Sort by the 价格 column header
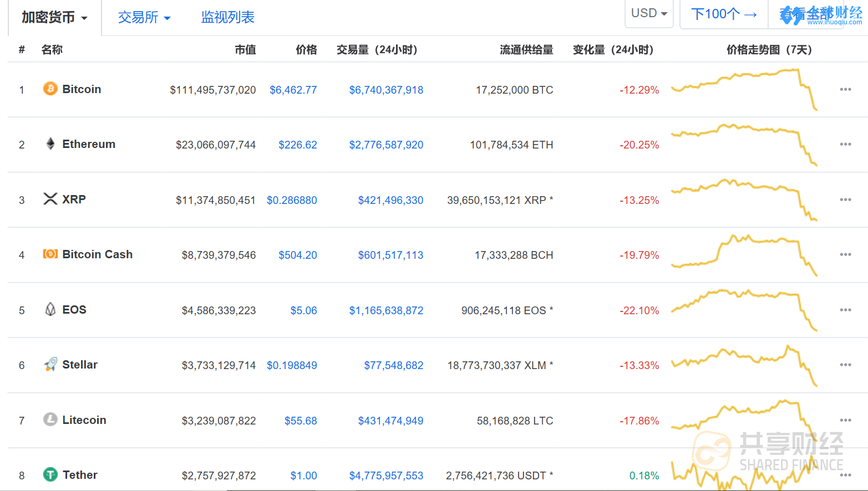868x491 pixels. 306,50
